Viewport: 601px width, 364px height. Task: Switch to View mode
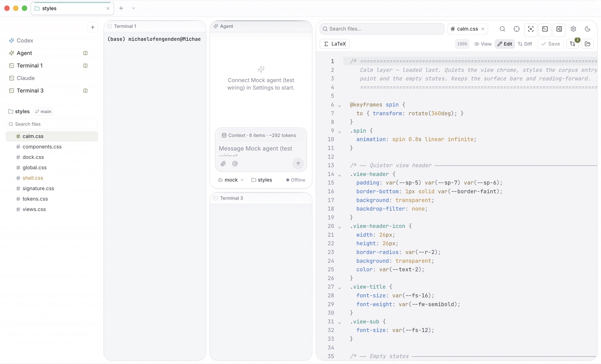[483, 44]
